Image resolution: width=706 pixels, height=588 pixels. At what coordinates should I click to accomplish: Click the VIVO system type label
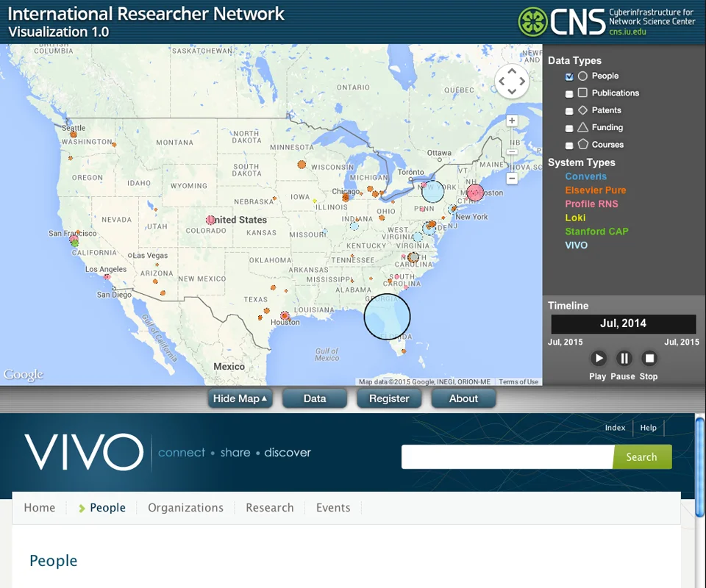(x=577, y=245)
